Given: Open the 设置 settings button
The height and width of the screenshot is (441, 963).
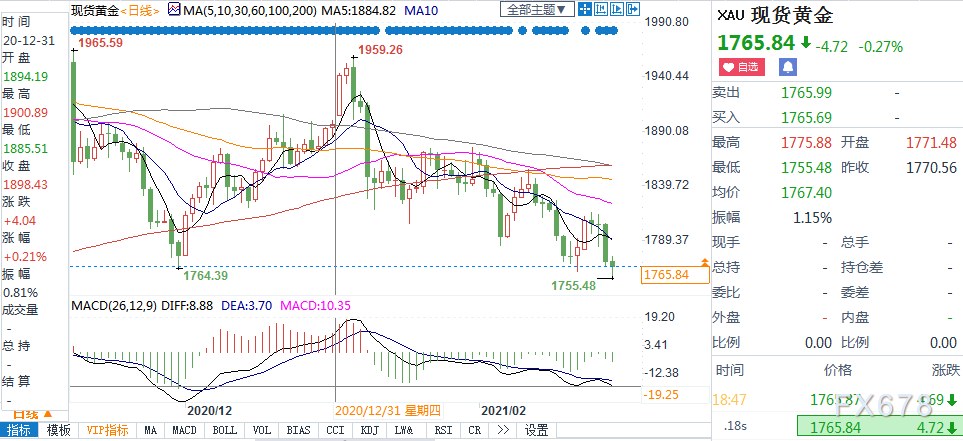Looking at the screenshot, I should tap(537, 430).
